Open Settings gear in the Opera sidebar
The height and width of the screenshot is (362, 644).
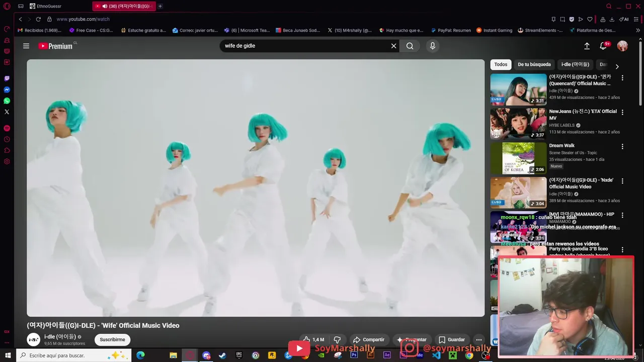pyautogui.click(x=7, y=161)
